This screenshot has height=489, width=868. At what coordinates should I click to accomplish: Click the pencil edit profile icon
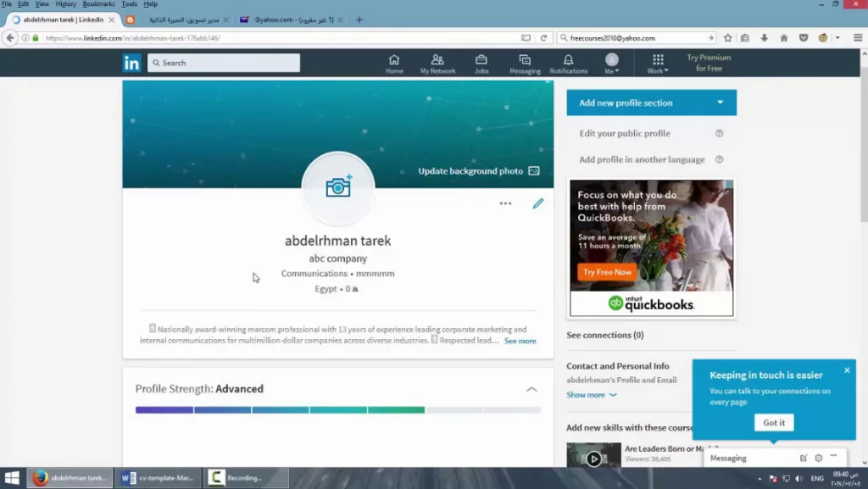click(x=537, y=203)
